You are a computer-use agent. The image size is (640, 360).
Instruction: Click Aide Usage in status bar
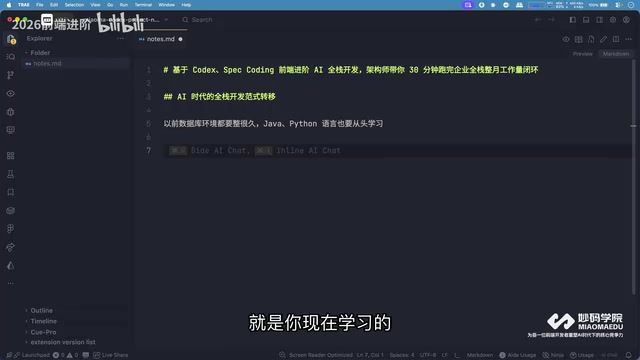[518, 355]
